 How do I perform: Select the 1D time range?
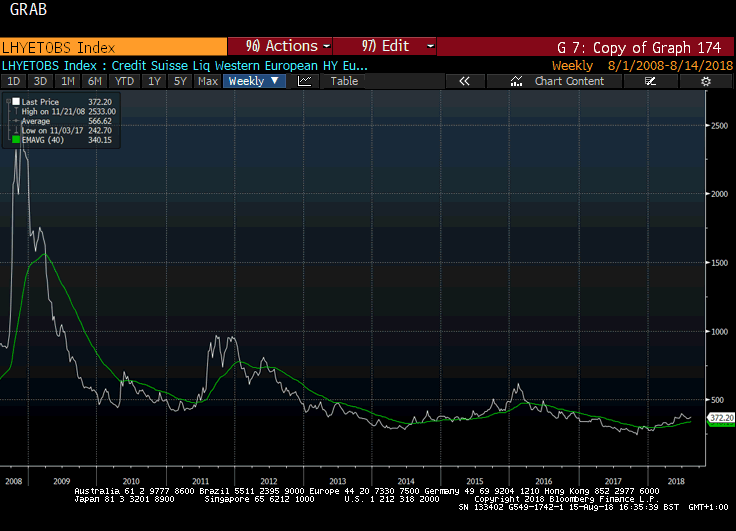coord(14,81)
